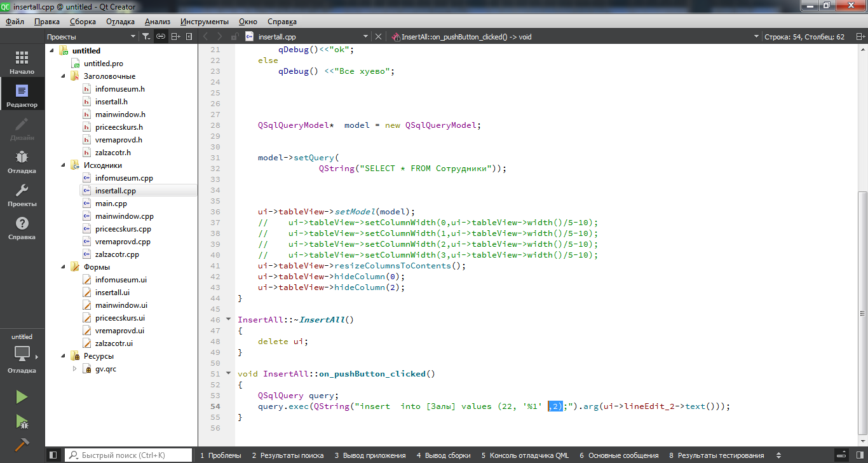Go back in editor navigation history
Viewport: 868px width, 463px height.
click(x=206, y=37)
